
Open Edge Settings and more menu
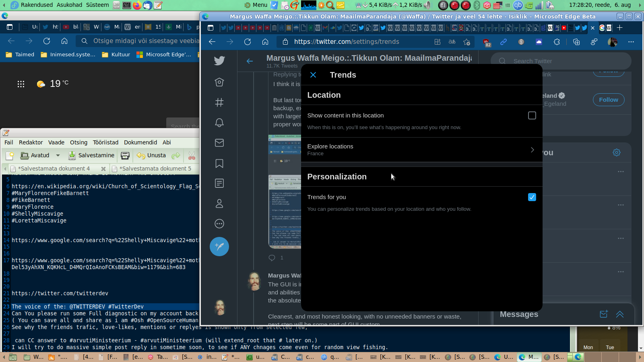coord(631,42)
